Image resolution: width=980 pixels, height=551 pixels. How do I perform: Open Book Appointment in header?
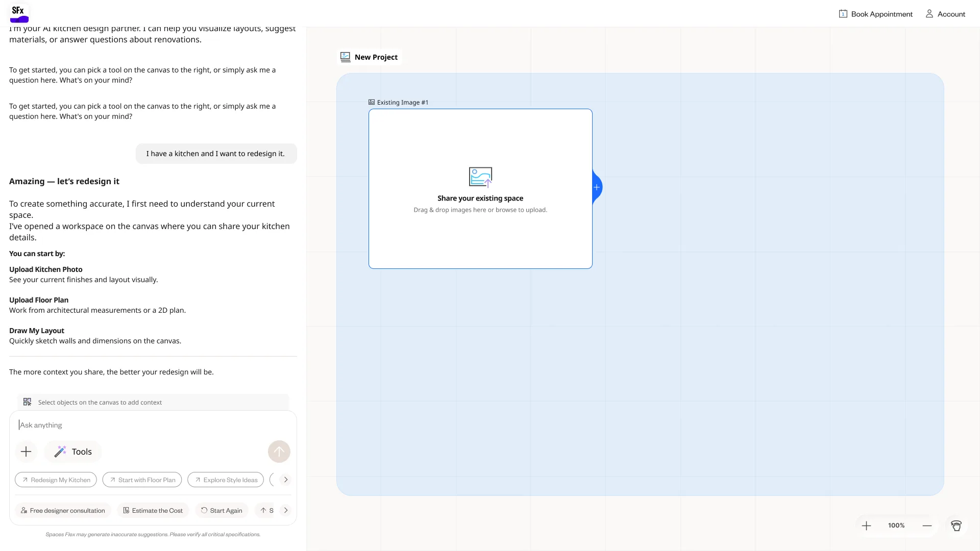(875, 14)
